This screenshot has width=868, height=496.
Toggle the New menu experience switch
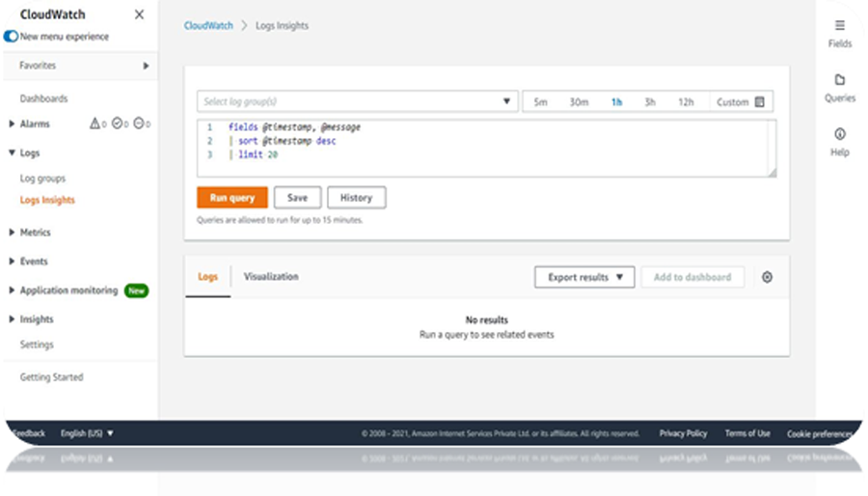(11, 37)
